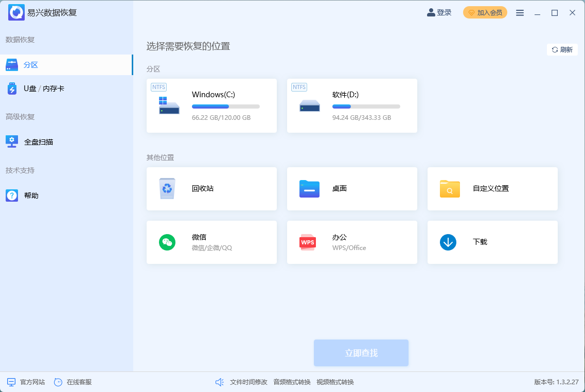Select the Windows(C:) partition drive icon
The image size is (585, 392).
click(x=169, y=105)
